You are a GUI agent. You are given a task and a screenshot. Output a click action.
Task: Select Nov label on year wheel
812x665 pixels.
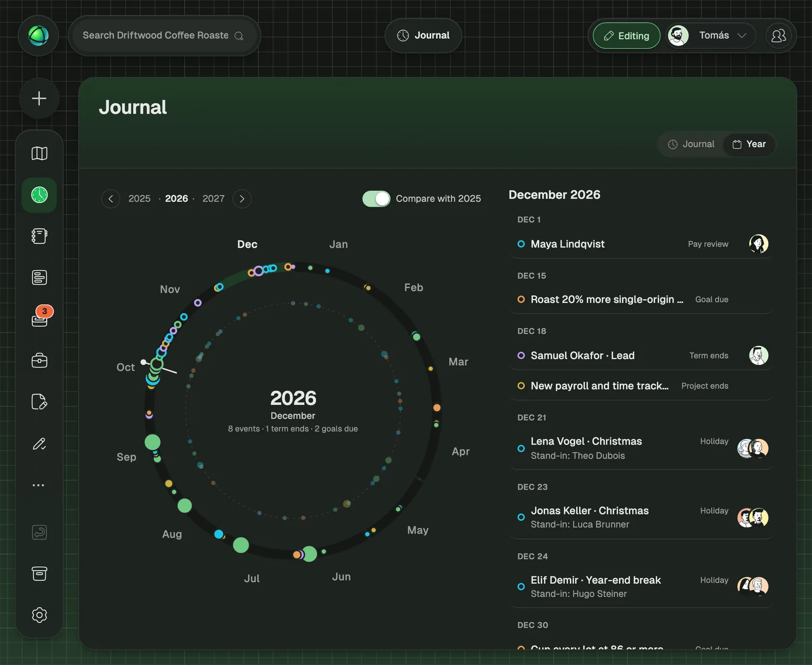170,289
